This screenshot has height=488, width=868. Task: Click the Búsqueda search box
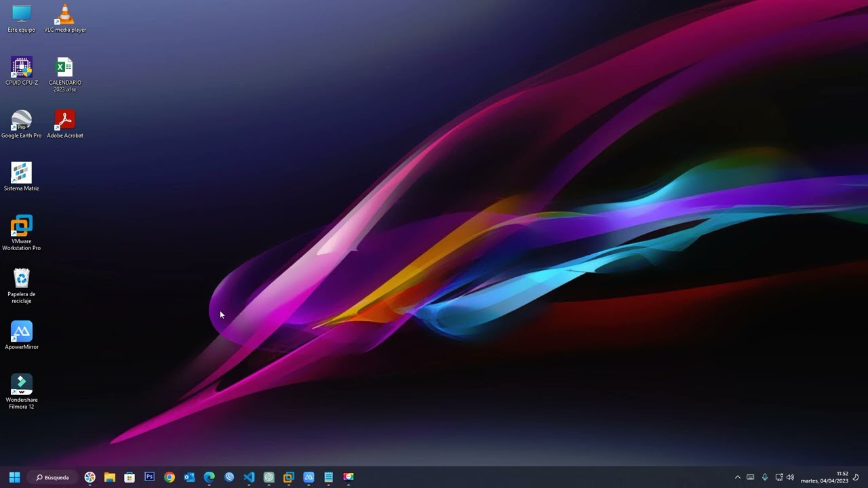click(x=53, y=477)
